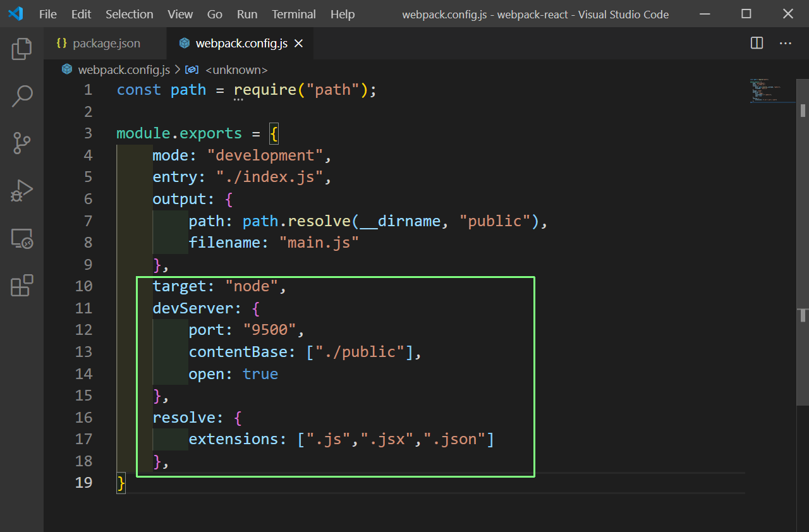Click the <unknown> breadcrumb symbol
The width and height of the screenshot is (809, 532).
pyautogui.click(x=236, y=70)
